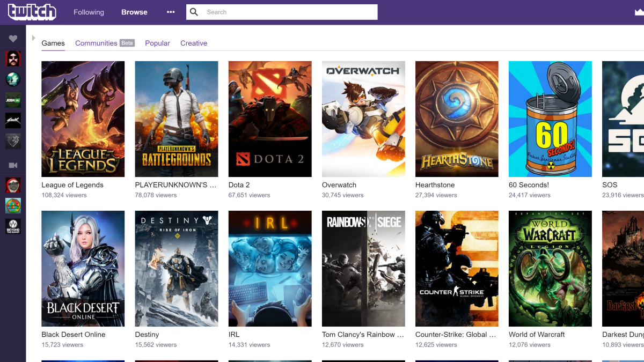Expand the collapsed sidebar arrow
Image resolution: width=644 pixels, height=362 pixels.
[33, 38]
